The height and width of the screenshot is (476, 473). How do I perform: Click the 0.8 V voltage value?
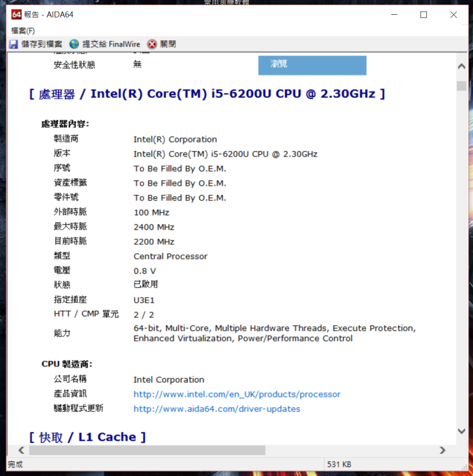[x=144, y=271]
